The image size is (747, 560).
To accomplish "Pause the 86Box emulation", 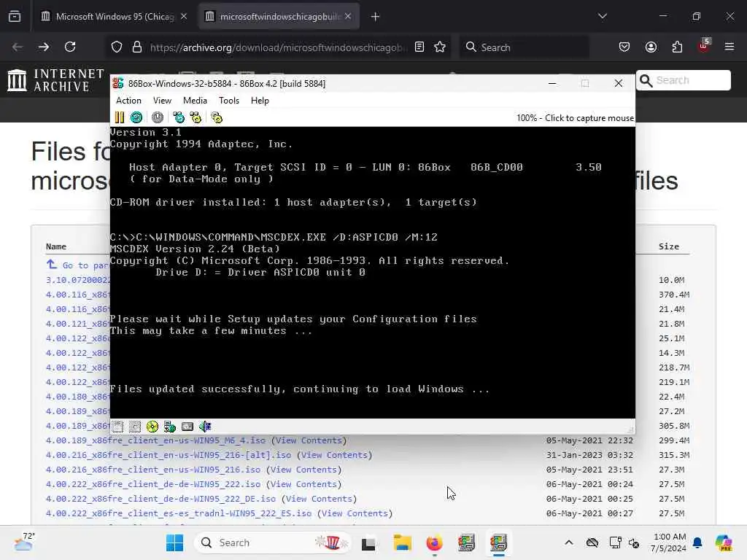I will click(x=120, y=117).
